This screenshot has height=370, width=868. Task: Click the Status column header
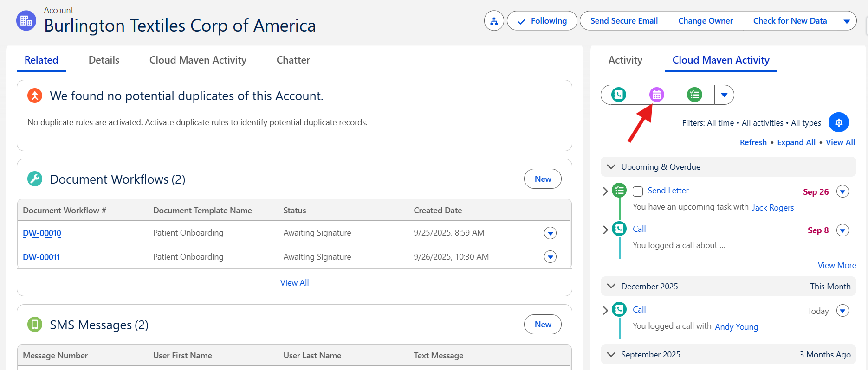tap(295, 211)
